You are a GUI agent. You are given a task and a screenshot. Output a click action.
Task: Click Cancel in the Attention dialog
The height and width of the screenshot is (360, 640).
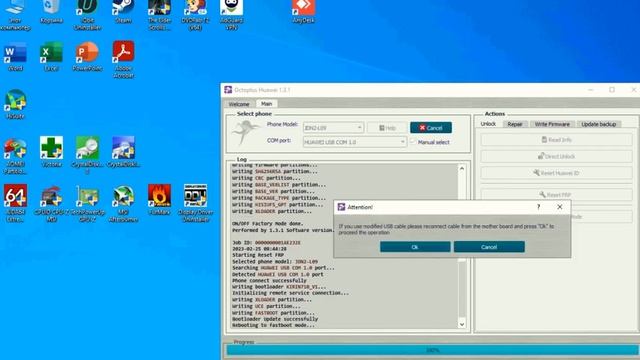489,247
